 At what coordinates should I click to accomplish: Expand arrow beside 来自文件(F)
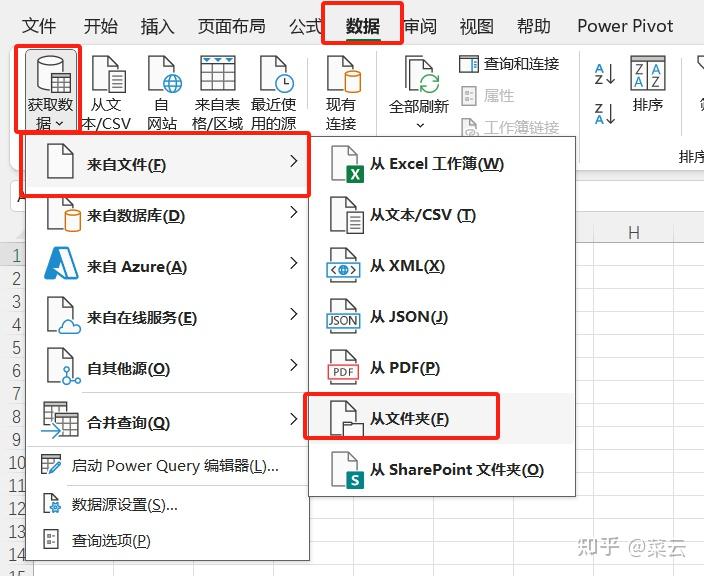[294, 161]
